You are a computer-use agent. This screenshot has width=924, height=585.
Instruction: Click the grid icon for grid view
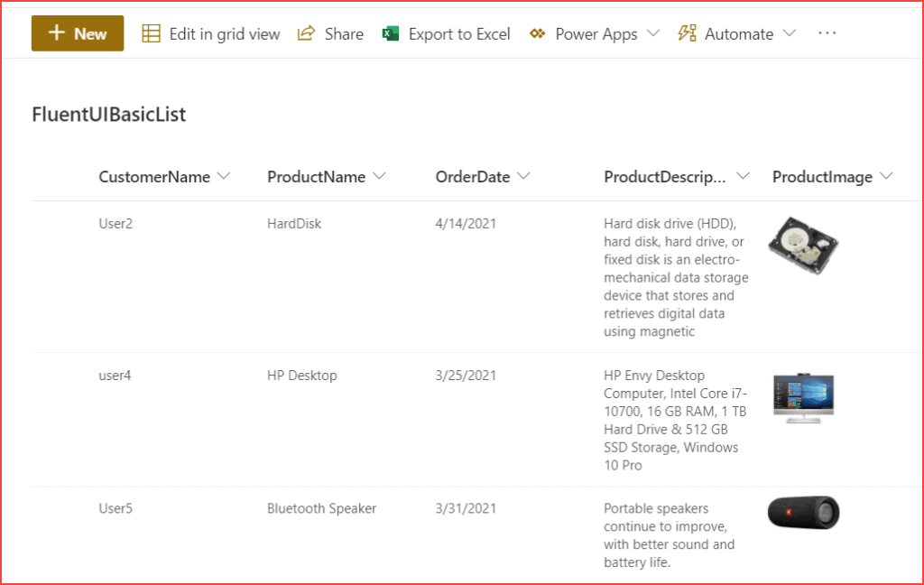tap(151, 33)
